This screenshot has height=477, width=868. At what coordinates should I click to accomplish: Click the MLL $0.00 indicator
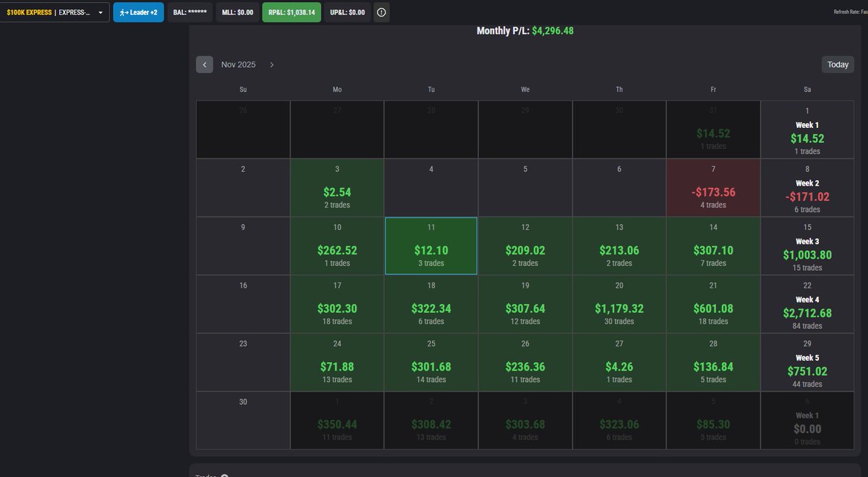click(237, 12)
